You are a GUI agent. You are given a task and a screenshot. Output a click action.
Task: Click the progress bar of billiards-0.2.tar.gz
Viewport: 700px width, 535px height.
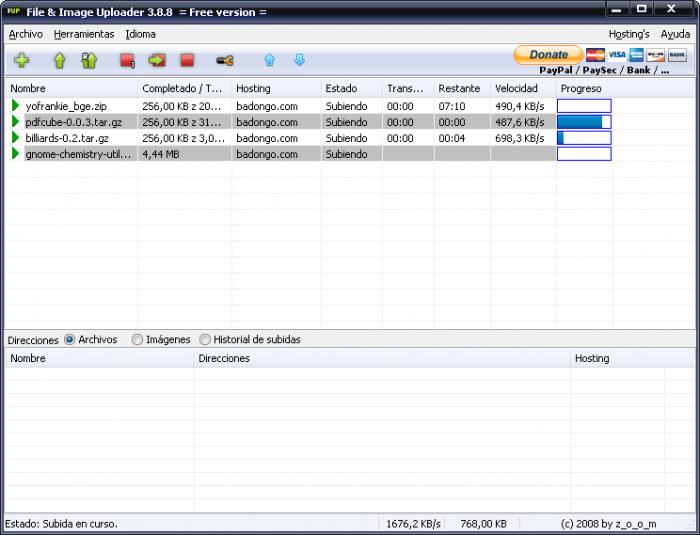[584, 138]
